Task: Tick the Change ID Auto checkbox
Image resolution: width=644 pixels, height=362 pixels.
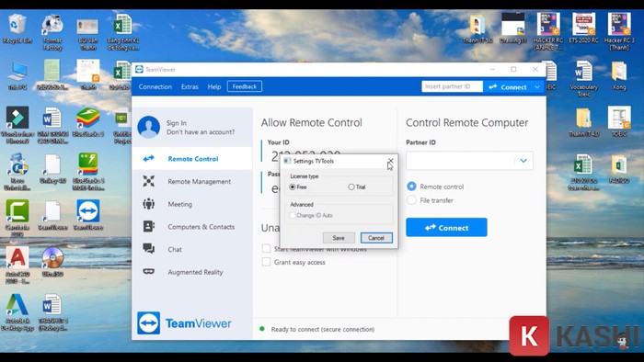Action: pyautogui.click(x=293, y=215)
